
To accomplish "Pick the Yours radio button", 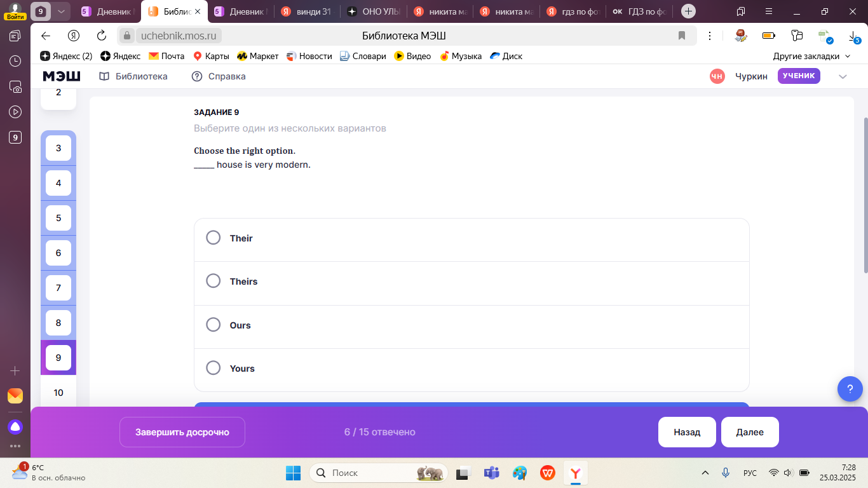I will 214,368.
